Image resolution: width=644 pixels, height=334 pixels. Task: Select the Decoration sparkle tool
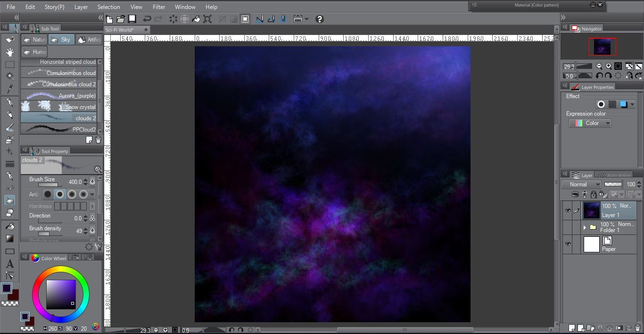tap(9, 151)
